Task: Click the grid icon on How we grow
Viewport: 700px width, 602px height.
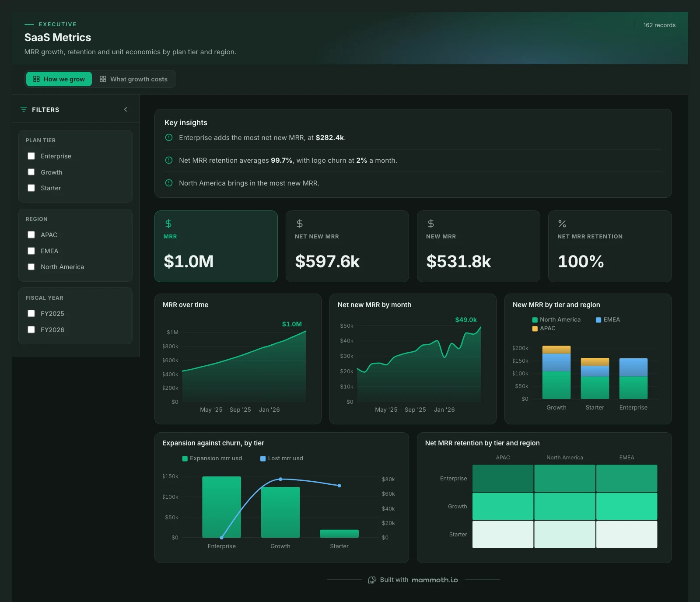Action: (36, 79)
